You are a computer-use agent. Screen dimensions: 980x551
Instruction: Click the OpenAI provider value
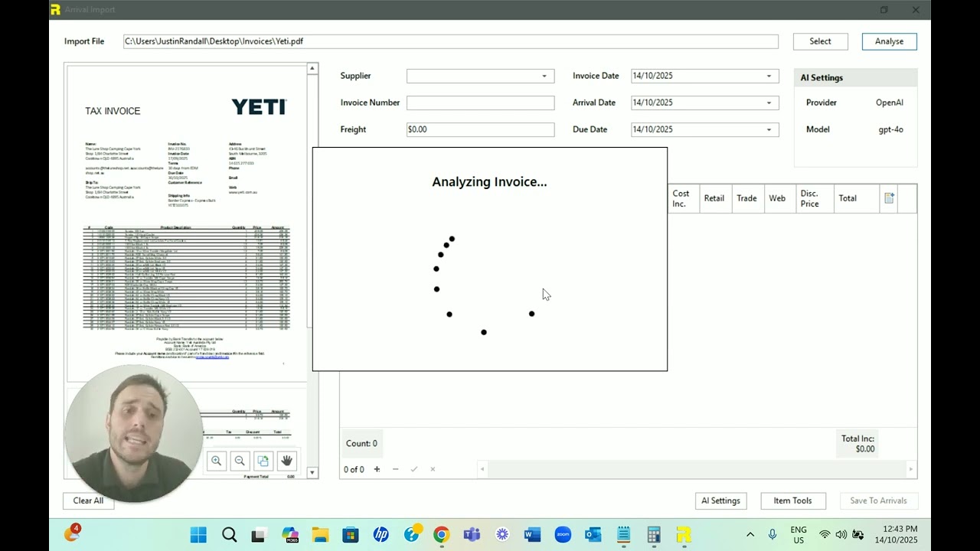pos(890,103)
